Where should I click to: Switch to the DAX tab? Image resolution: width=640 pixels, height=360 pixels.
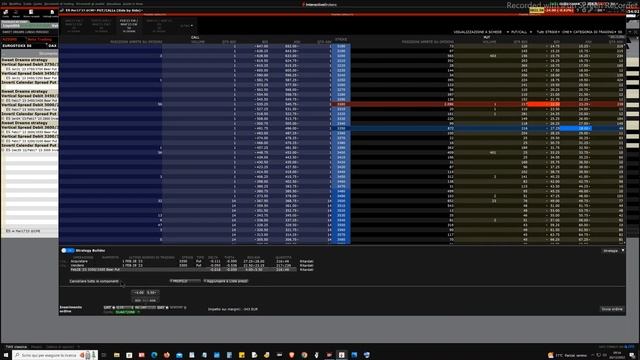tap(53, 46)
